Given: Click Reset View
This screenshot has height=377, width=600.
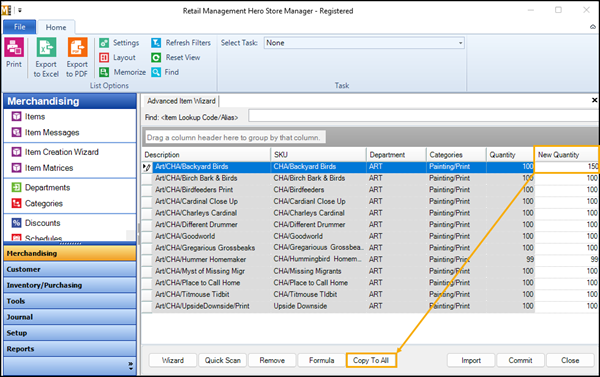Looking at the screenshot, I should point(176,57).
